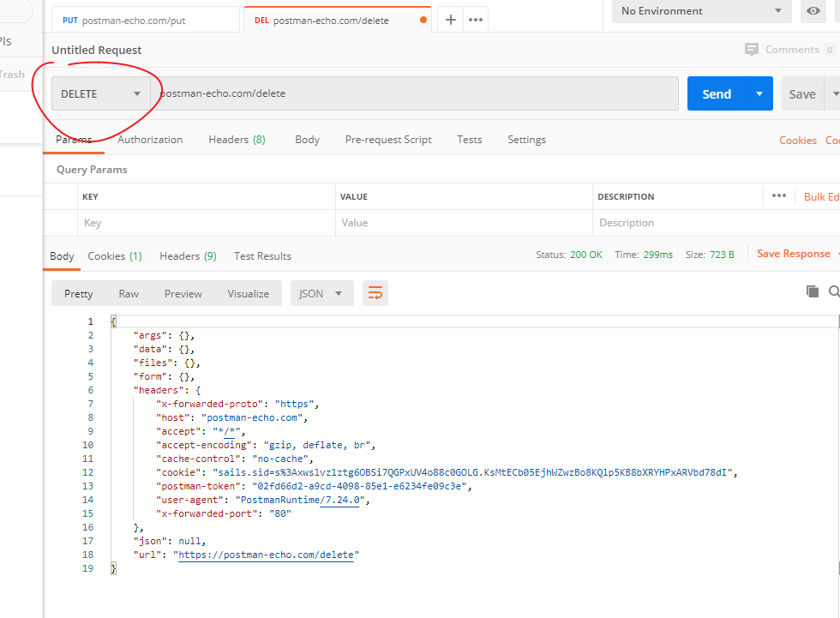The image size is (840, 618).
Task: Open the request Headers (8) tab
Action: 237,140
